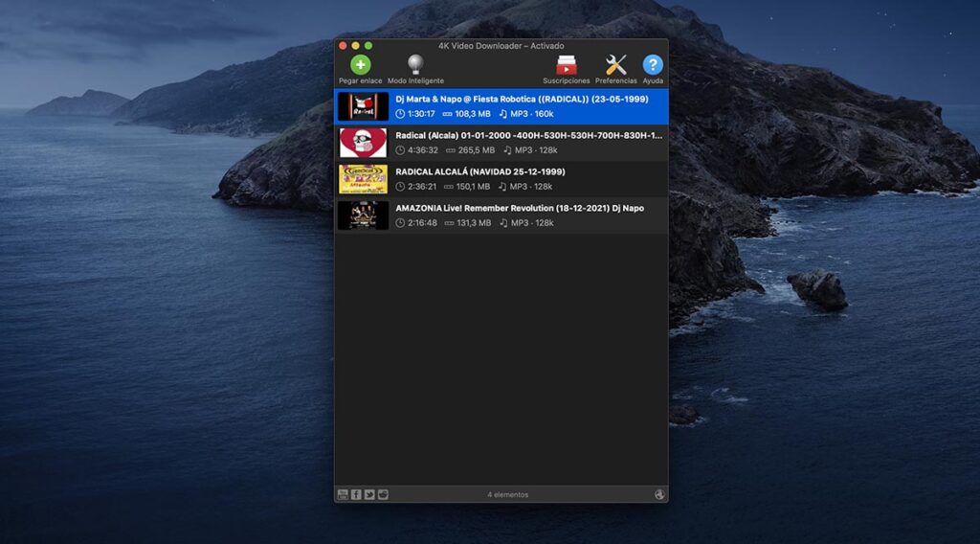The width and height of the screenshot is (980, 544).
Task: Click the 150,1 MB file size
Action: (473, 187)
